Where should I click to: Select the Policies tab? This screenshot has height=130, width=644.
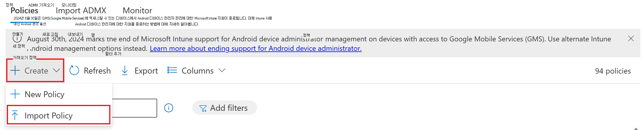[x=24, y=11]
